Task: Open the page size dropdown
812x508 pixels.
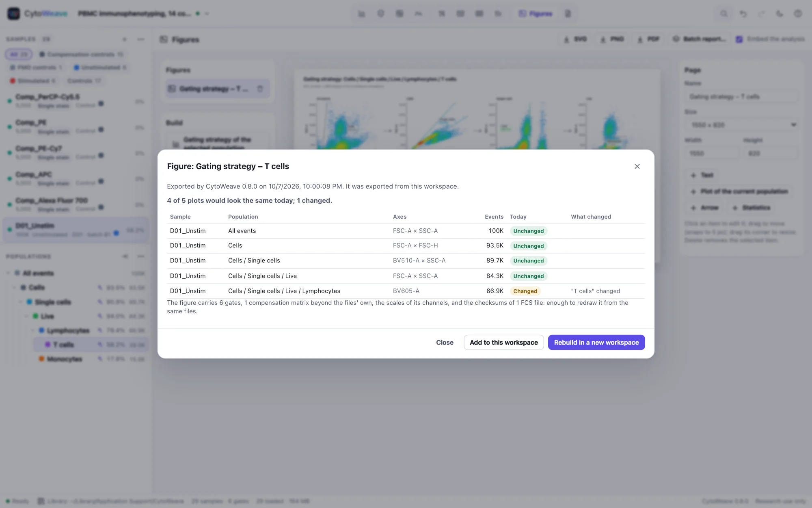Action: coord(742,125)
